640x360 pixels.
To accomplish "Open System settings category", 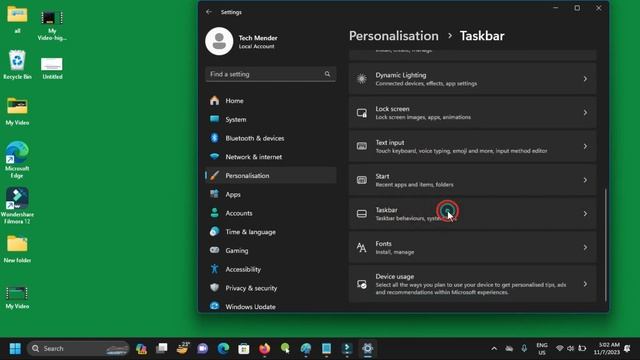I will point(271,119).
